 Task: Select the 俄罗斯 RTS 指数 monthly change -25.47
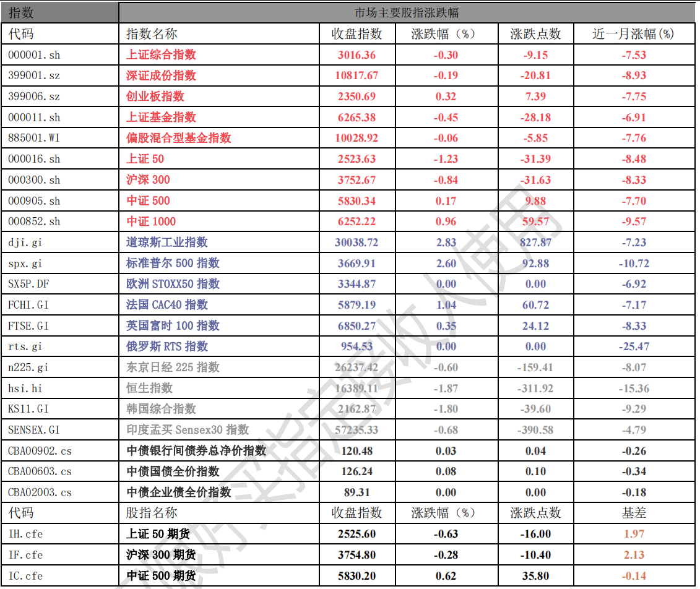coord(634,346)
